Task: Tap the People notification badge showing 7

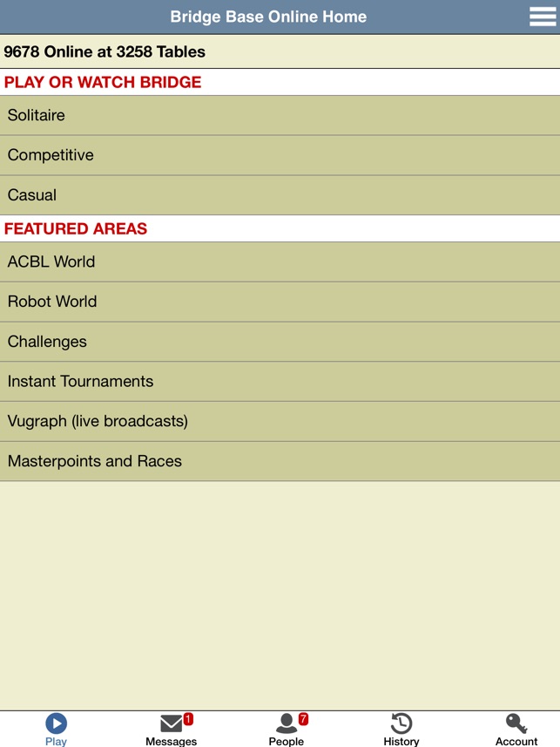Action: click(303, 719)
